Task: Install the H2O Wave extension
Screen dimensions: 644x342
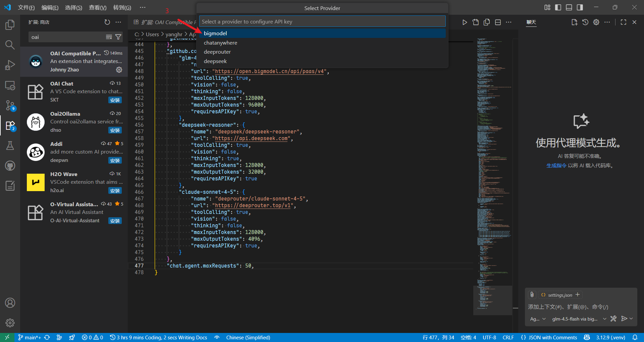Action: 115,190
